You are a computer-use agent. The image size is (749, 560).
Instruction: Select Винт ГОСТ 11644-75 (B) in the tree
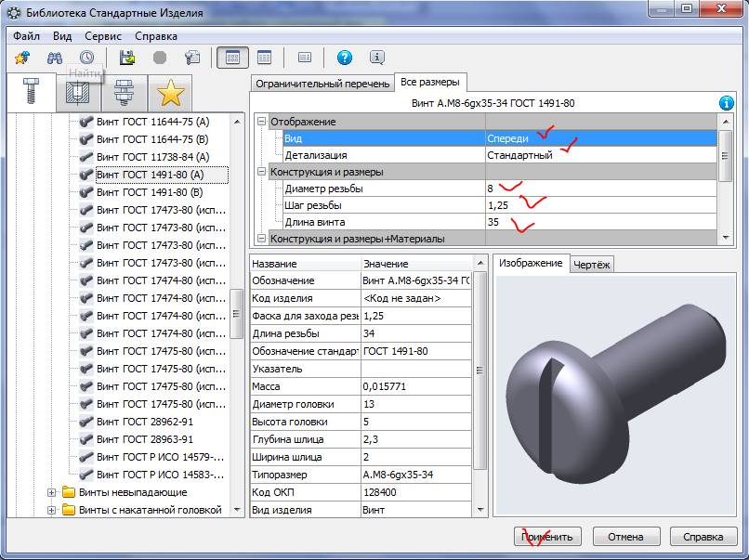152,139
